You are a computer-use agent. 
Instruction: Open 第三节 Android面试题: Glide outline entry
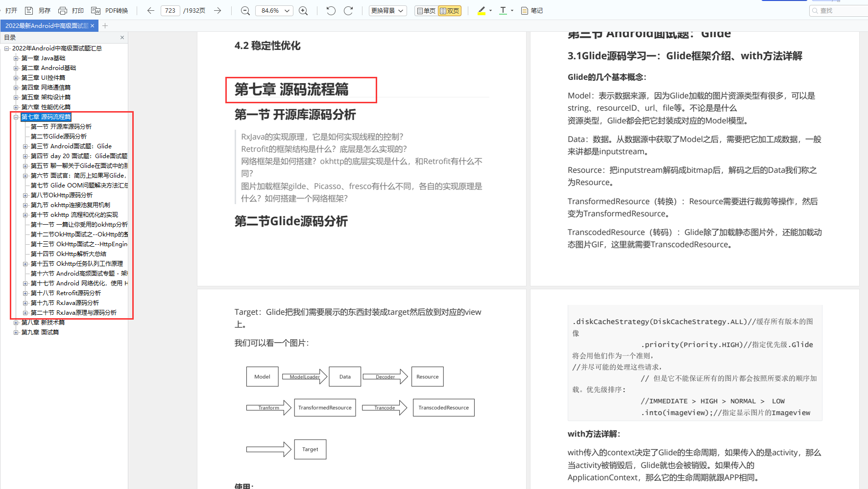point(71,146)
